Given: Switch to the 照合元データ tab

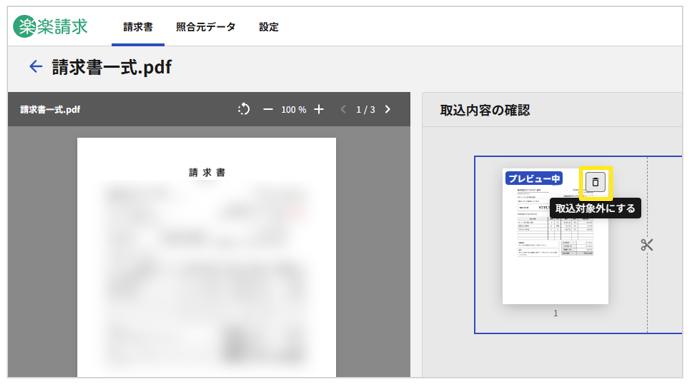Looking at the screenshot, I should click(x=206, y=27).
